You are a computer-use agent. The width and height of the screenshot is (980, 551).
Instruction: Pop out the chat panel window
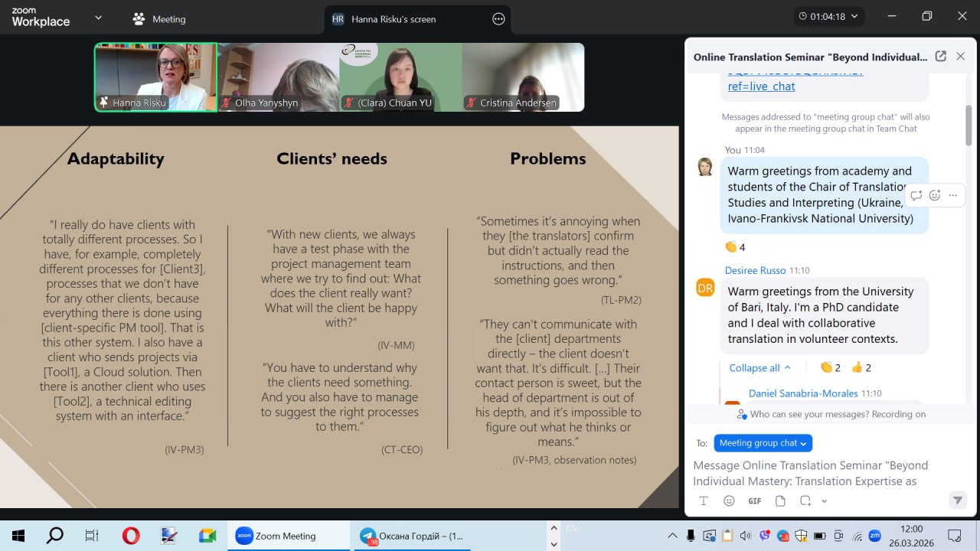(941, 57)
